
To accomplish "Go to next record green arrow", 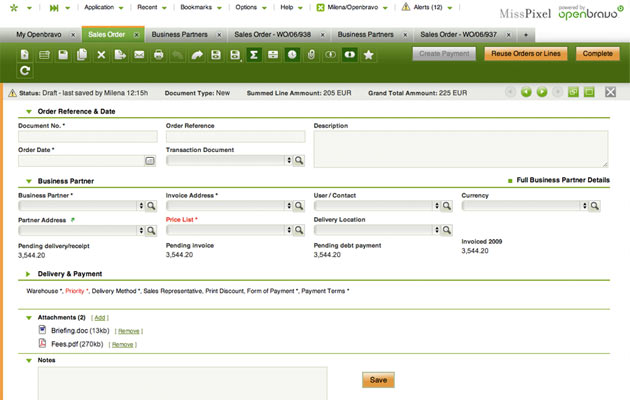I will (x=542, y=92).
